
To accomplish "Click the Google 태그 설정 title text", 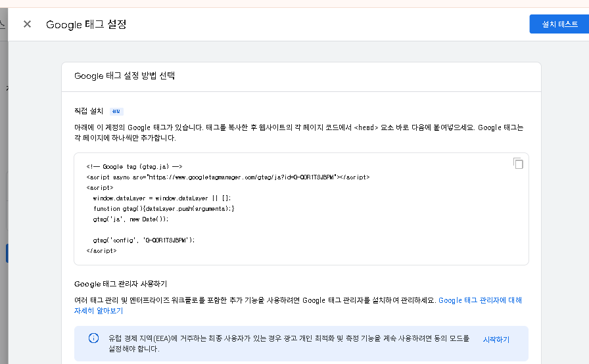I will pos(86,24).
